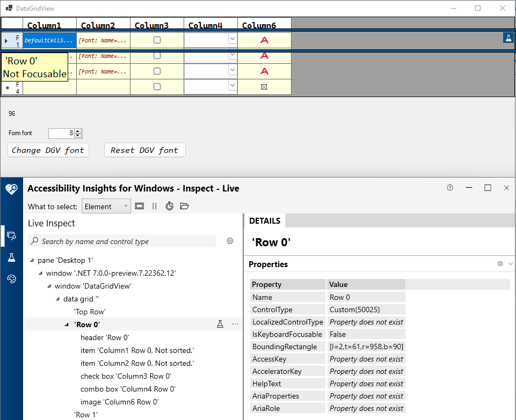Click the red A image in the third row
The image size is (516, 420).
click(x=264, y=71)
